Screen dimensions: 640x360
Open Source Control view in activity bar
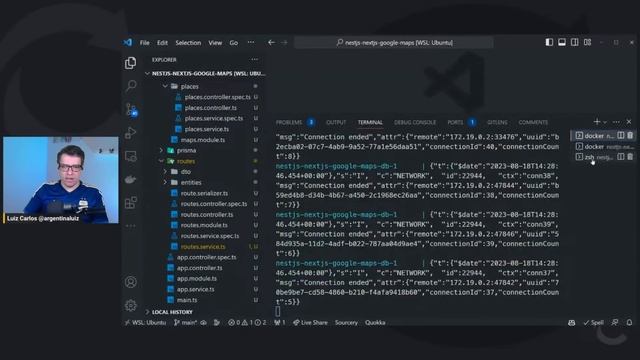(x=131, y=109)
